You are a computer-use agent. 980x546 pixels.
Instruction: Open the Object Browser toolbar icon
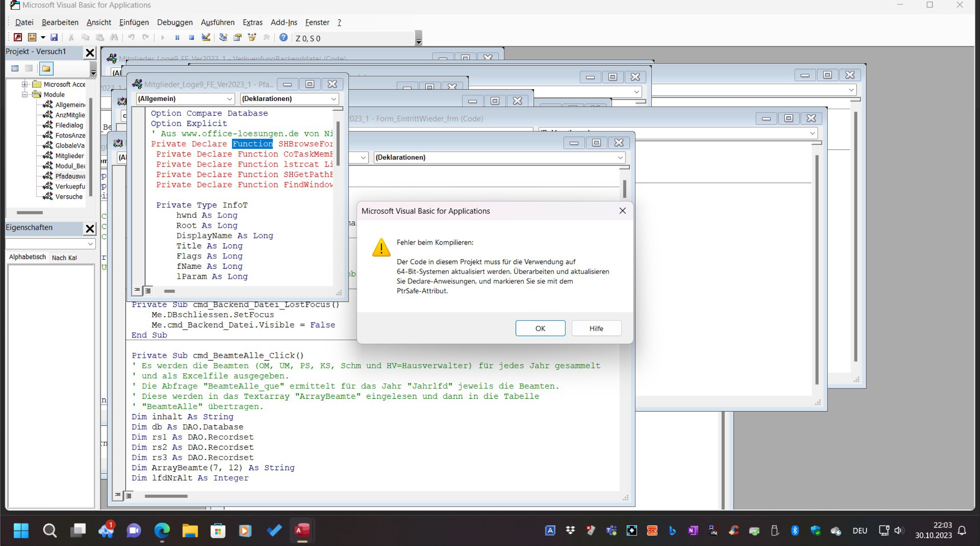click(x=252, y=37)
